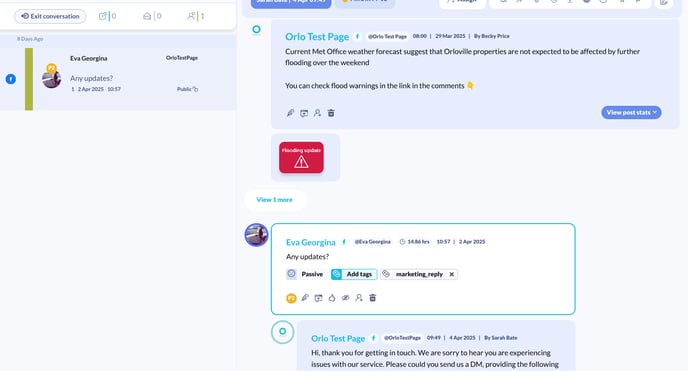Expand View post stats

(x=631, y=112)
